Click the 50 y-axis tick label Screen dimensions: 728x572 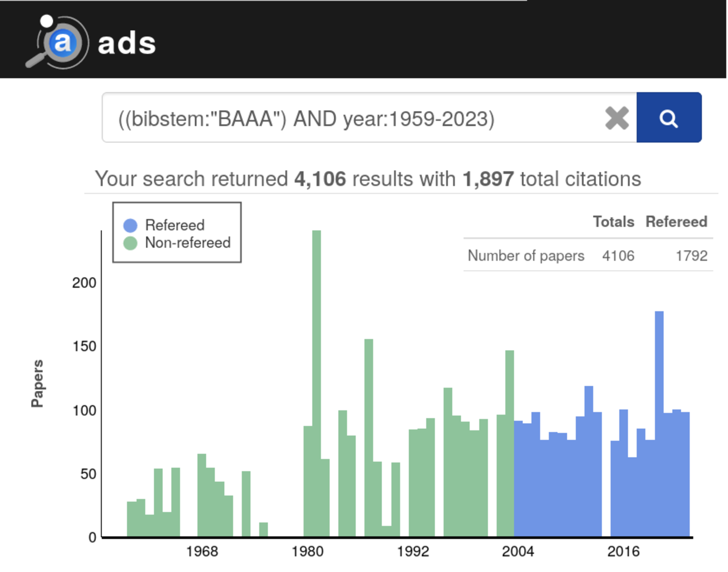point(88,474)
